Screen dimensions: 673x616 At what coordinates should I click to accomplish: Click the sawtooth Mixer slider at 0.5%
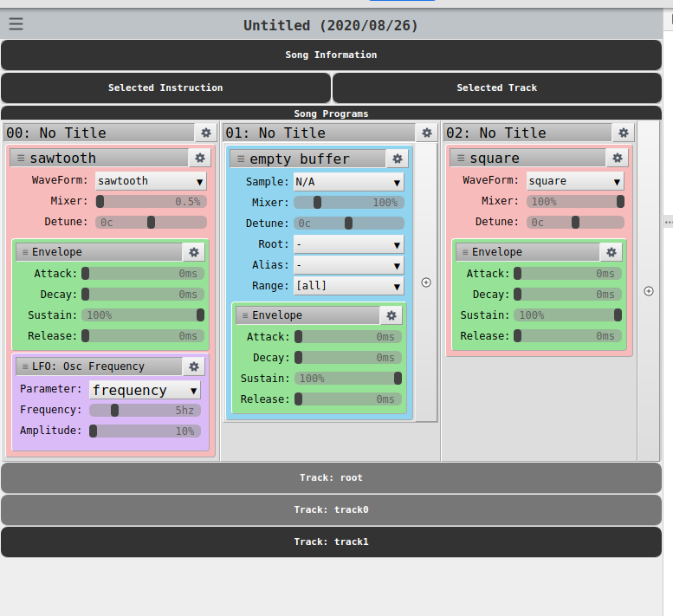click(151, 201)
